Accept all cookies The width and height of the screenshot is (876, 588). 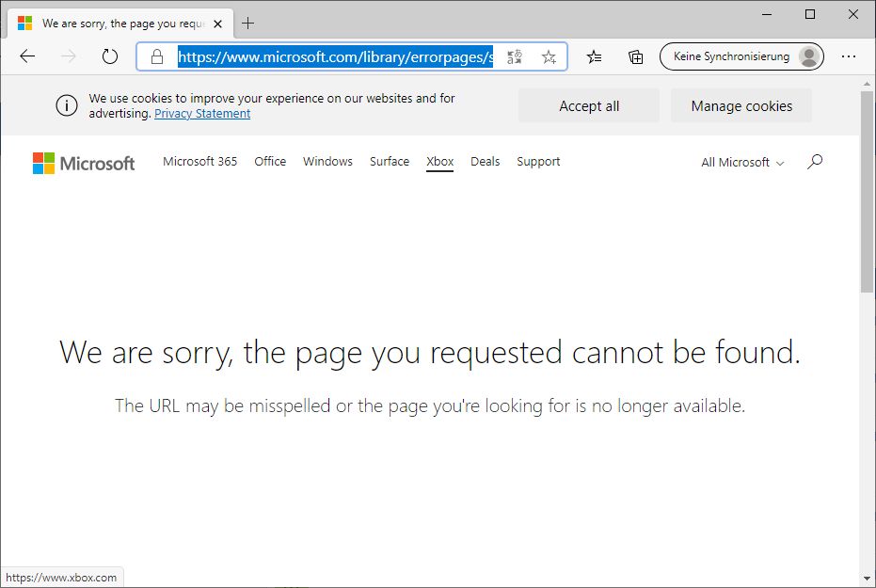pyautogui.click(x=588, y=105)
